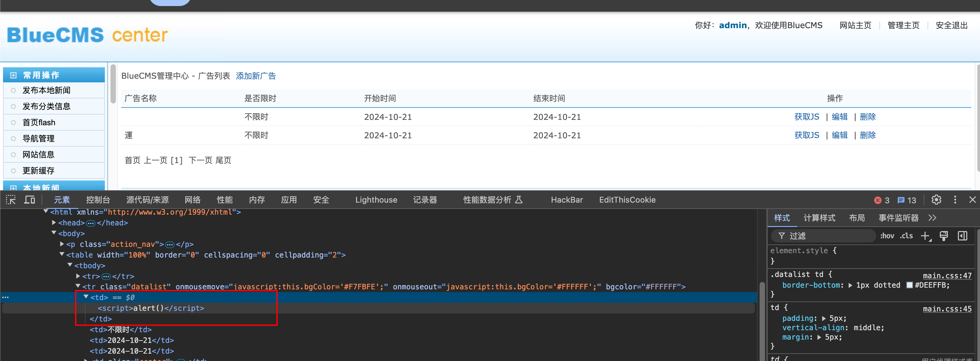Click the 運 ad name cell
This screenshot has width=980, height=361.
tap(129, 135)
